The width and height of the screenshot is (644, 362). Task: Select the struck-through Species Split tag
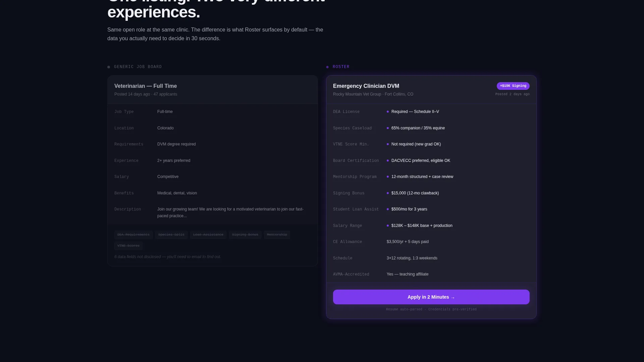coord(171,235)
